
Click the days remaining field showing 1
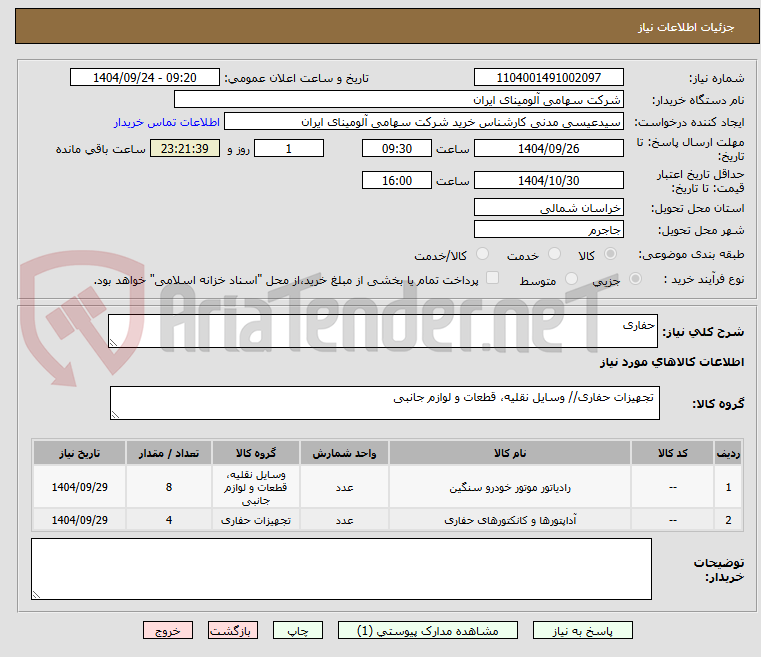click(289, 148)
